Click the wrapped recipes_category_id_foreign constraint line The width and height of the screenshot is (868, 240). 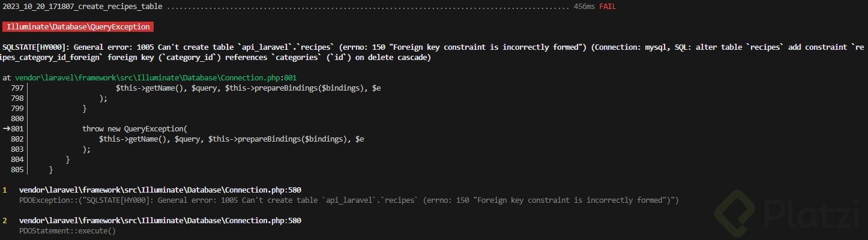(x=216, y=58)
